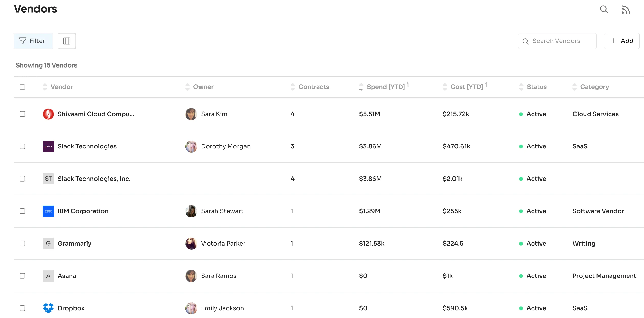Open Shivaami Cloud Compu... vendor

click(x=96, y=114)
